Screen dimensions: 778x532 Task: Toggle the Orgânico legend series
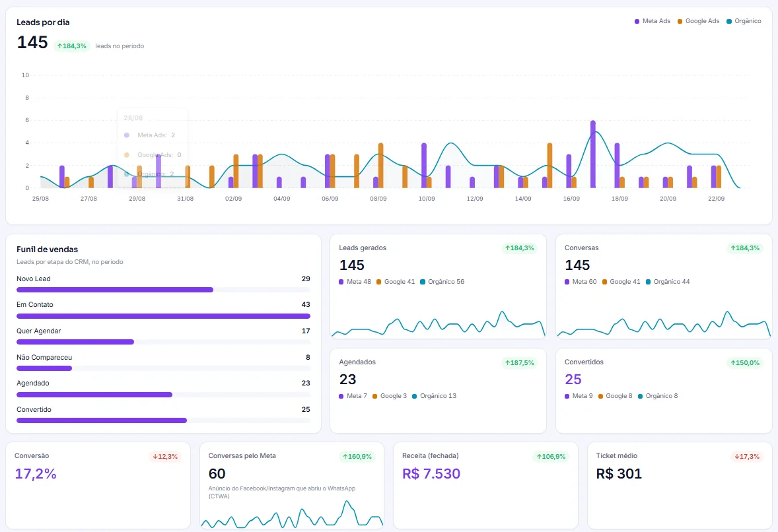point(743,21)
